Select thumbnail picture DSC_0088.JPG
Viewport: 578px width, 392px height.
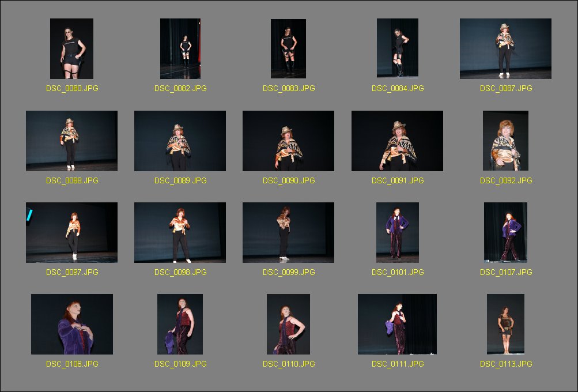click(x=71, y=141)
